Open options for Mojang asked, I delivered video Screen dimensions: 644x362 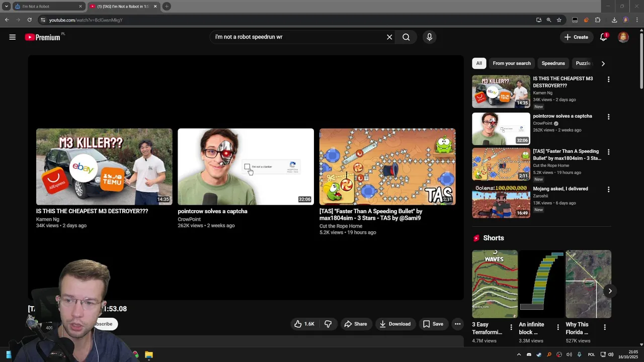pyautogui.click(x=608, y=190)
